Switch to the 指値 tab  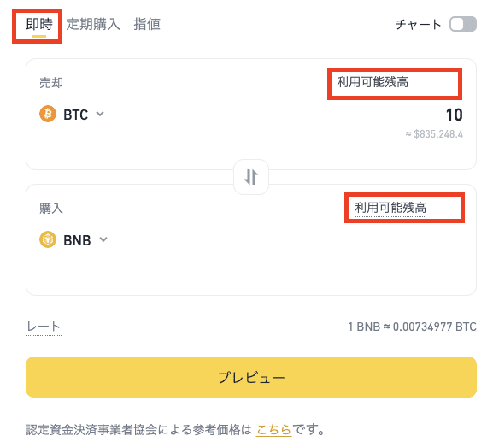click(147, 25)
